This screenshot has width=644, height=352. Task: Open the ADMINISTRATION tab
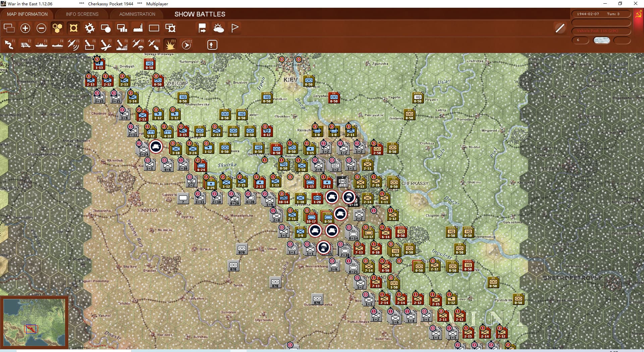137,14
